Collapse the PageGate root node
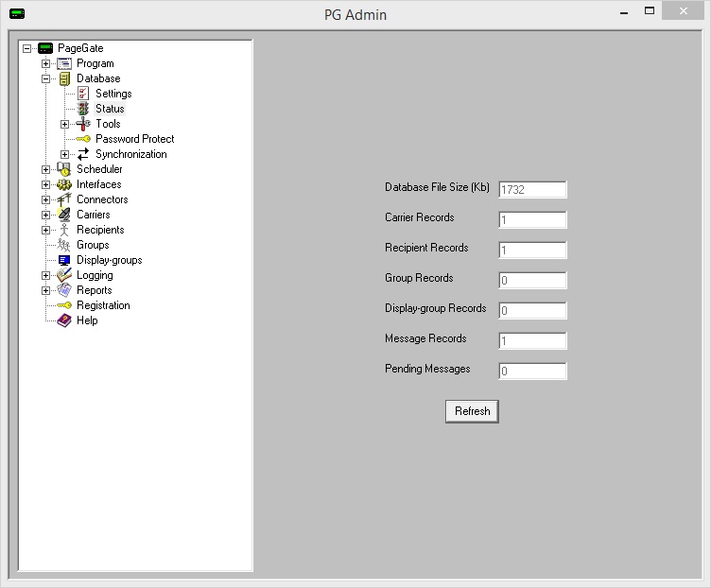 pyautogui.click(x=27, y=48)
